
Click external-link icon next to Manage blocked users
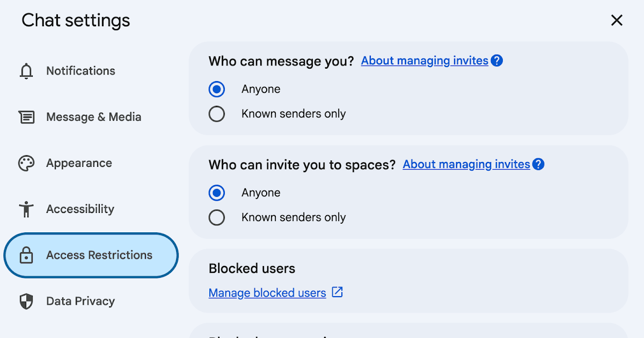(337, 292)
